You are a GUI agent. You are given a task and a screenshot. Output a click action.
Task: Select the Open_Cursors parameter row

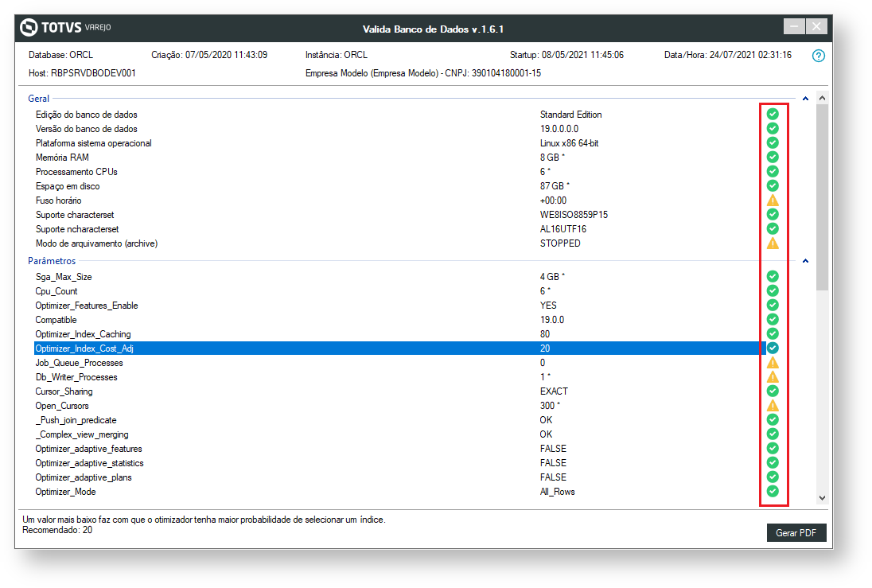pos(400,406)
